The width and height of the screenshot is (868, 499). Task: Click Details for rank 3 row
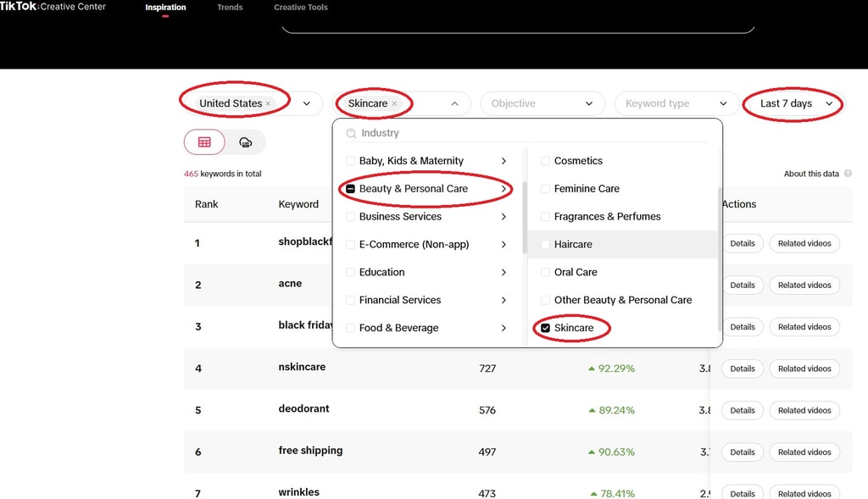[743, 327]
